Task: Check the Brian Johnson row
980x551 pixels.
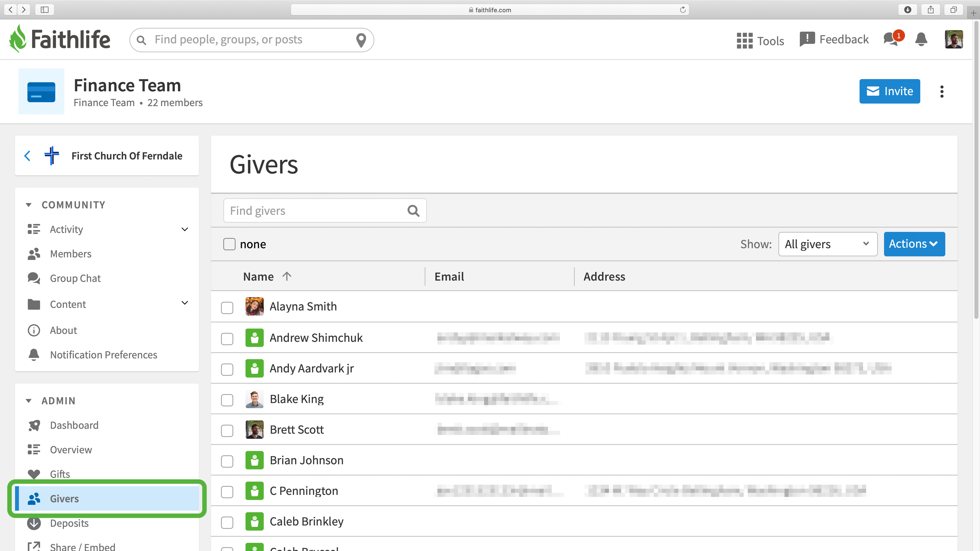Action: pos(227,461)
